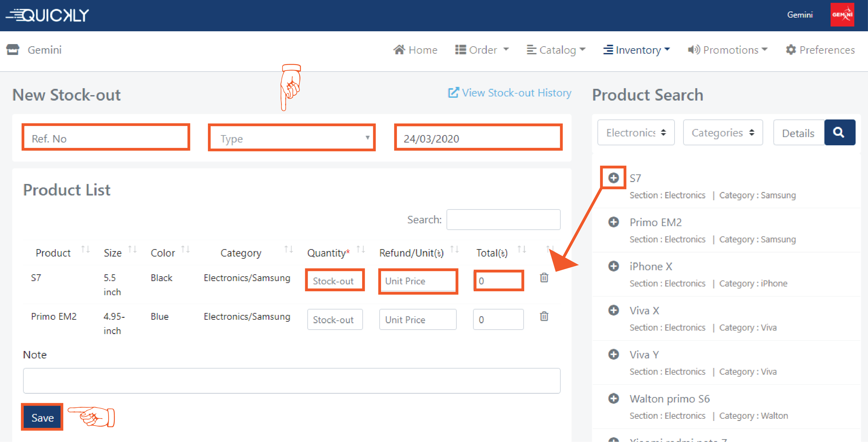Open the Catalog menu
The width and height of the screenshot is (868, 442).
click(x=556, y=50)
